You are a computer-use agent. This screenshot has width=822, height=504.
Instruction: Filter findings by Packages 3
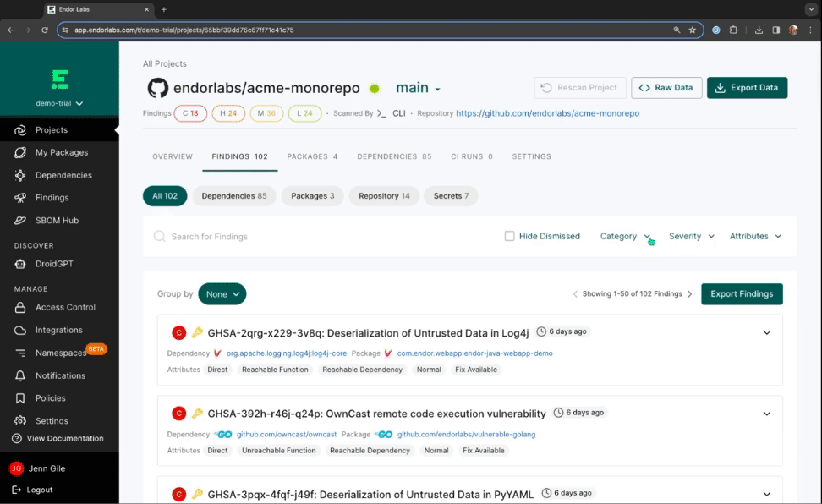coord(312,196)
